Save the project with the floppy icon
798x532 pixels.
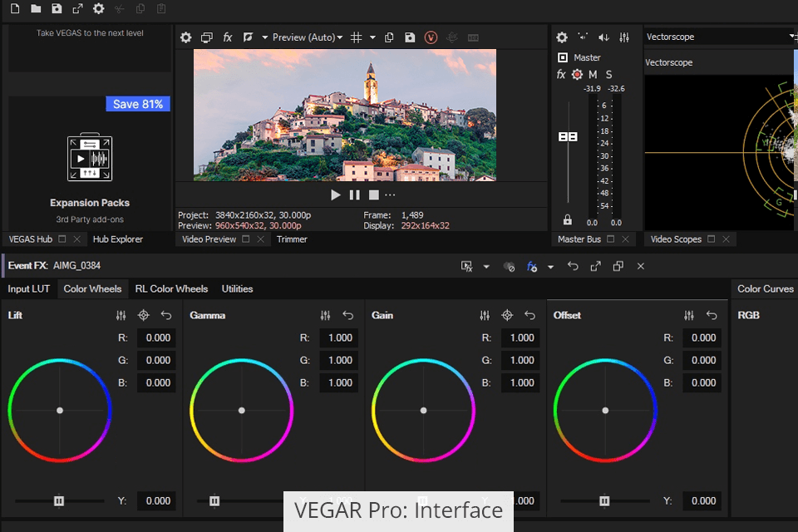[x=57, y=8]
